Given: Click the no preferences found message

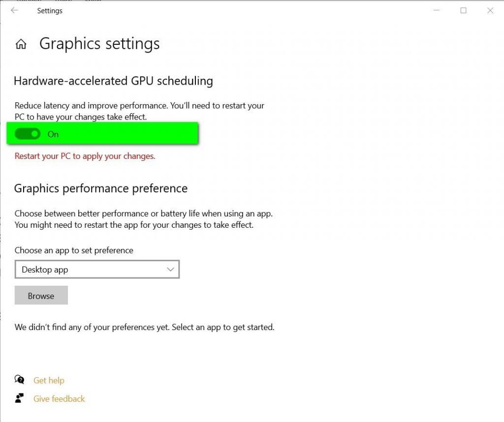Looking at the screenshot, I should tap(145, 327).
